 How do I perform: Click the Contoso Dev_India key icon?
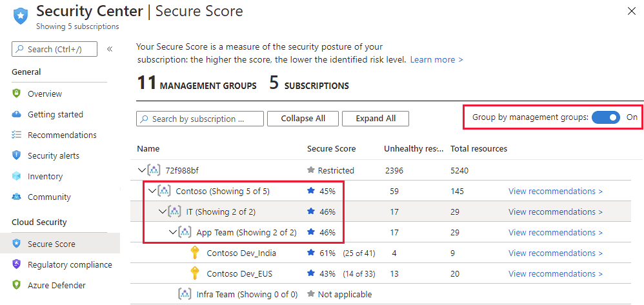[195, 253]
